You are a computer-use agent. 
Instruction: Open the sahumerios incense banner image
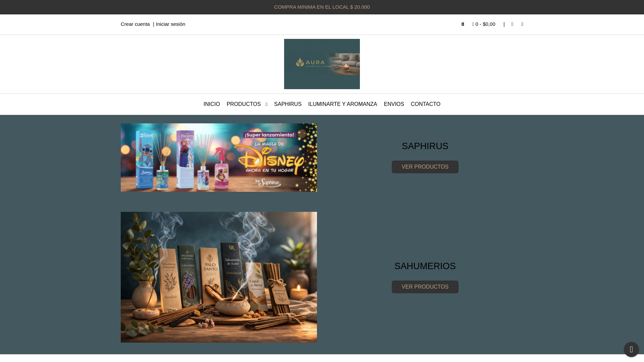[219, 277]
